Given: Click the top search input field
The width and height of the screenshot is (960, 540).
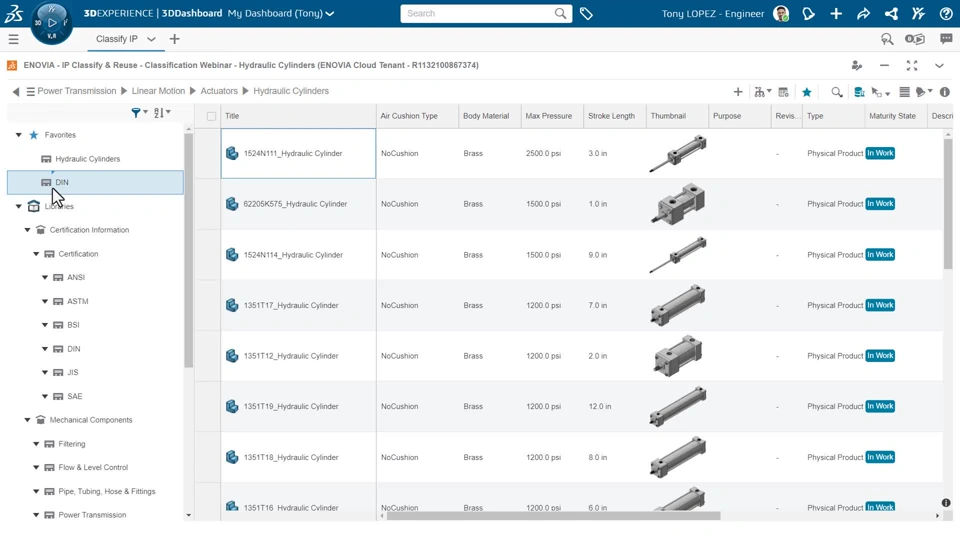Looking at the screenshot, I should coord(478,14).
